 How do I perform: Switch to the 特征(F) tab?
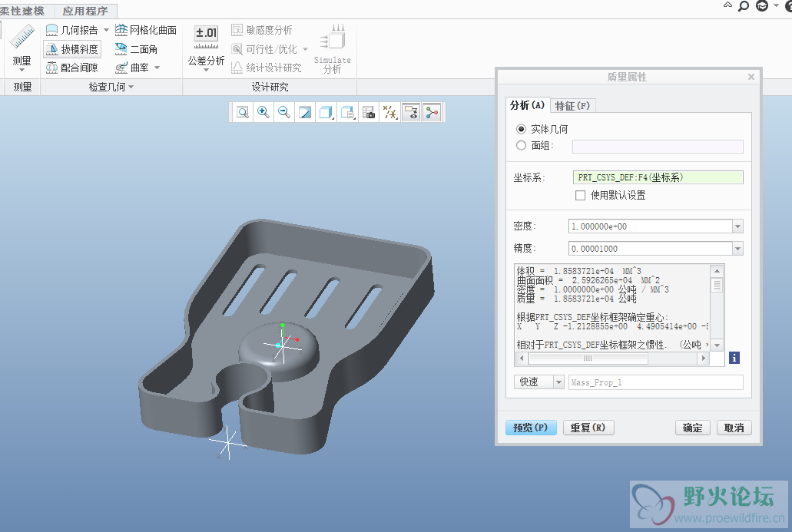(572, 106)
